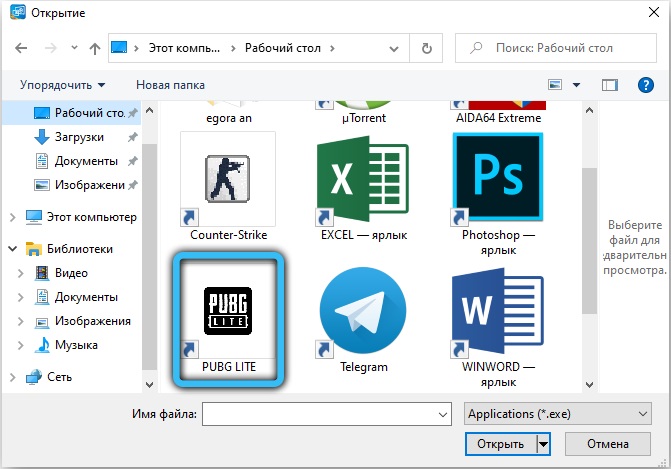Expand the Музыка library node

click(21, 345)
